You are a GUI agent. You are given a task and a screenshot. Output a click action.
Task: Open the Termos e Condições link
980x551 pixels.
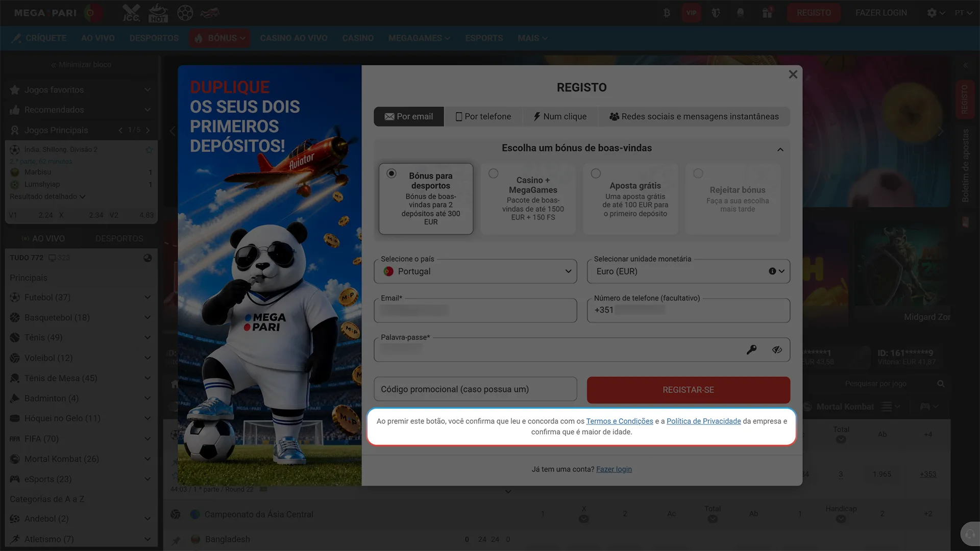click(620, 421)
